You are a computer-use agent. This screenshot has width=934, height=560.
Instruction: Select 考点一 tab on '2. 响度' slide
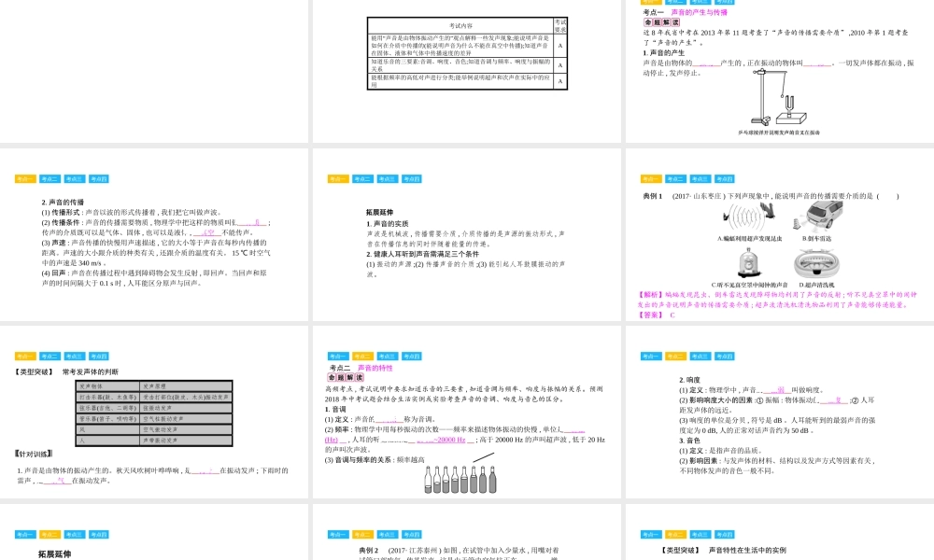[650, 357]
